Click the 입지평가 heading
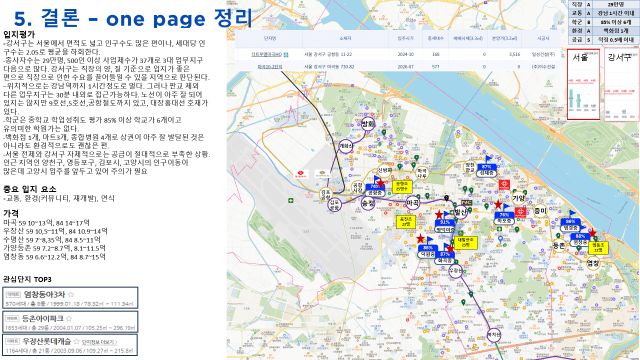The image size is (640, 360). coord(19,34)
